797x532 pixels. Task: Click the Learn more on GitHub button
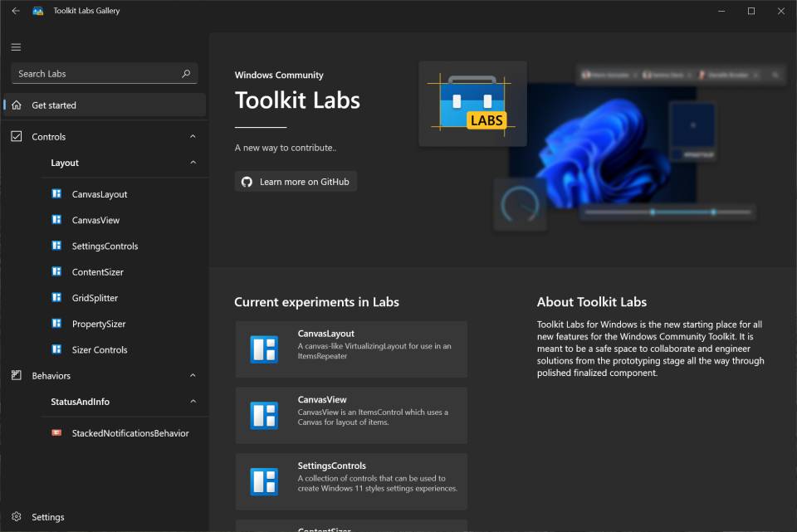point(295,181)
